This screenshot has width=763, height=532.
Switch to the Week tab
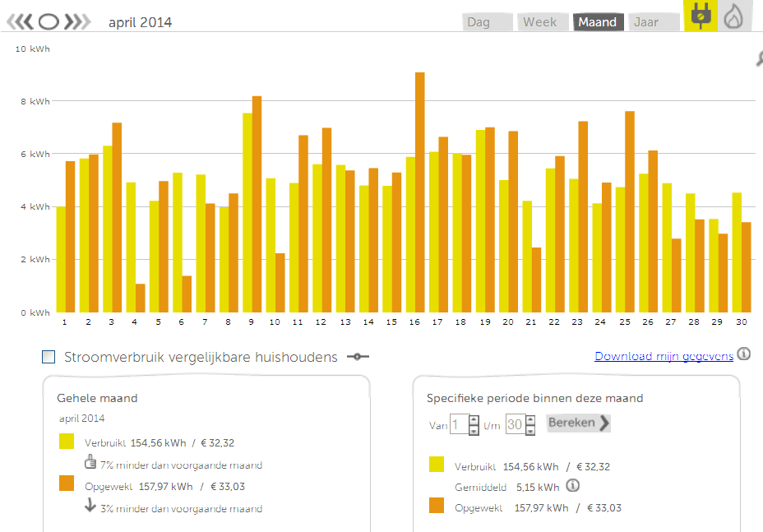coord(543,22)
